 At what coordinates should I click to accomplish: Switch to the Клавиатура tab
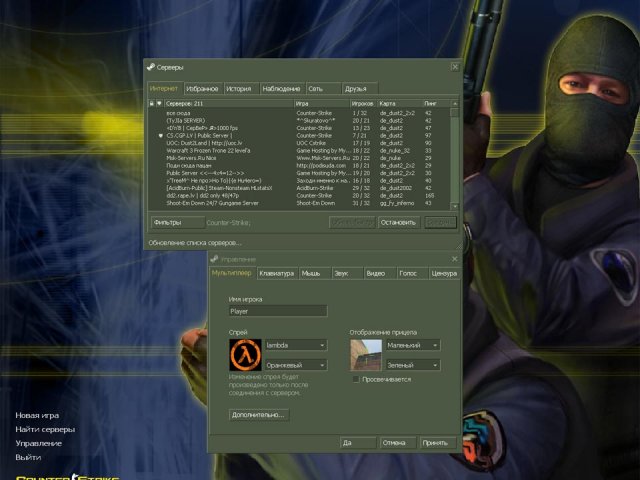tap(277, 273)
